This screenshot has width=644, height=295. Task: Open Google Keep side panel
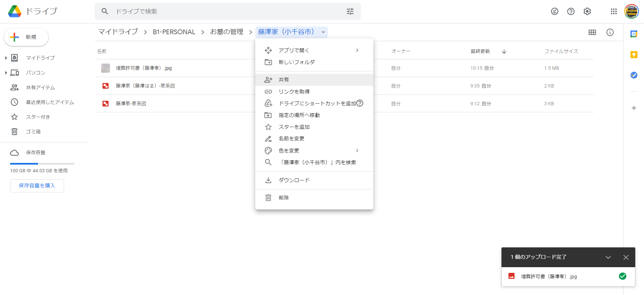coord(634,55)
